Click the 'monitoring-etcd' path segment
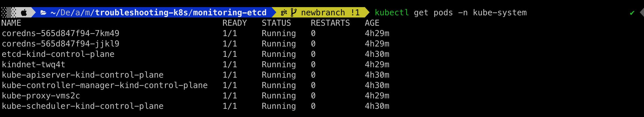The height and width of the screenshot is (117, 644). (x=230, y=13)
